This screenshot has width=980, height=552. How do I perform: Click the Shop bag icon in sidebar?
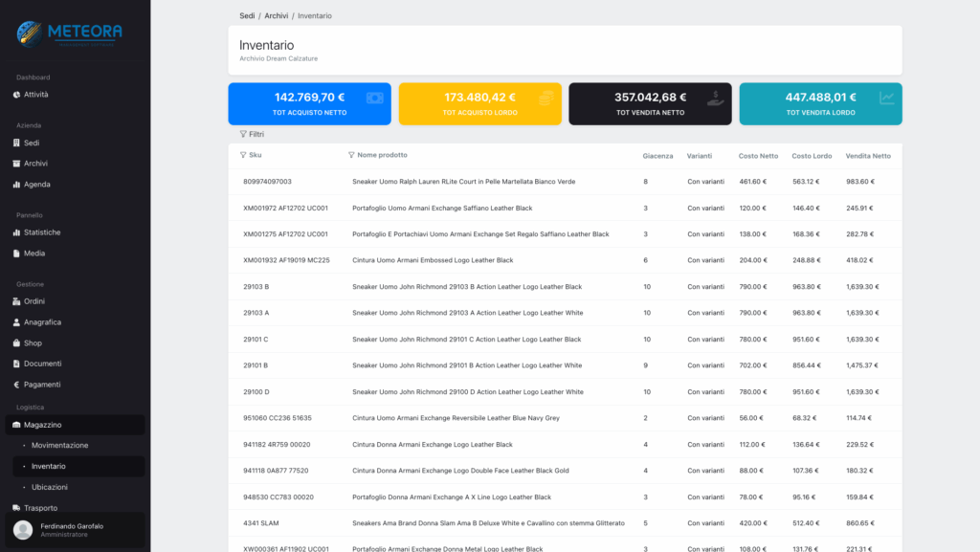[x=16, y=343]
